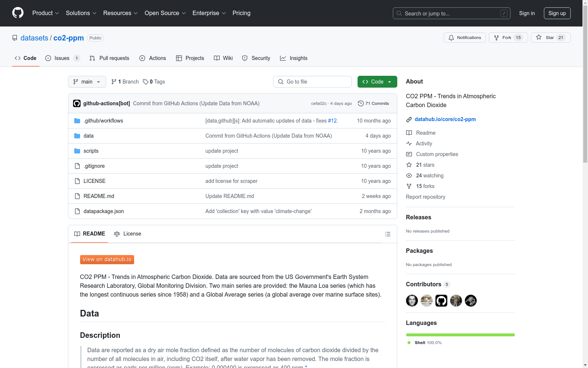Click the repository book icon beside datasets

point(15,38)
